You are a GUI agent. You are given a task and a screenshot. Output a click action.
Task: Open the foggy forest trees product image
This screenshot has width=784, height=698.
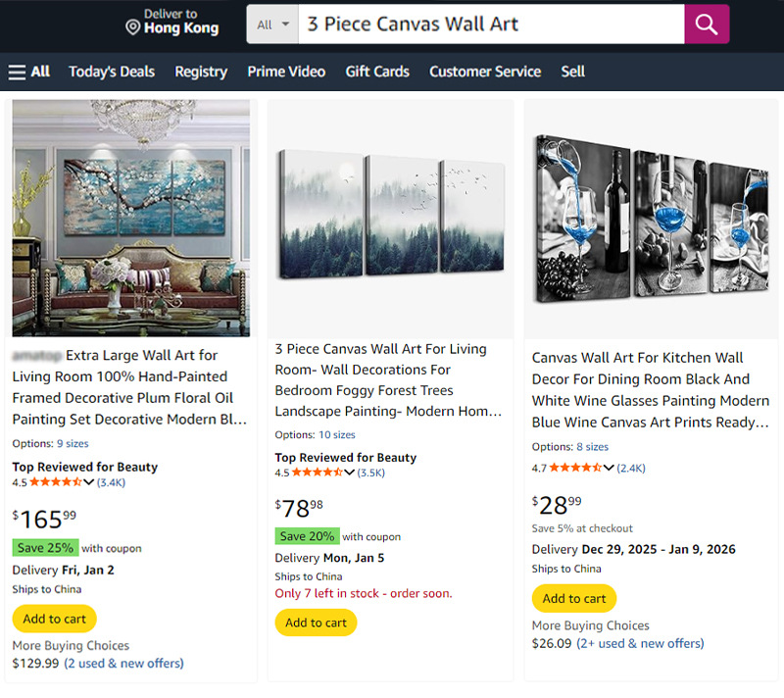[390, 213]
